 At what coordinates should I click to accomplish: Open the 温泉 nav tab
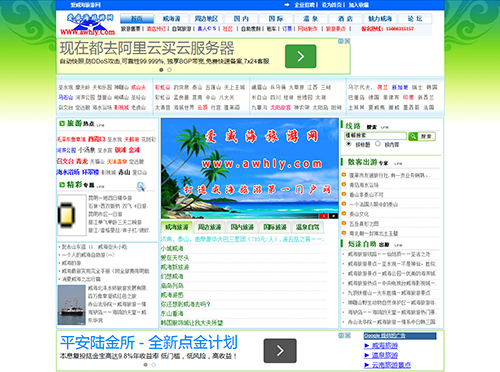pyautogui.click(x=310, y=18)
